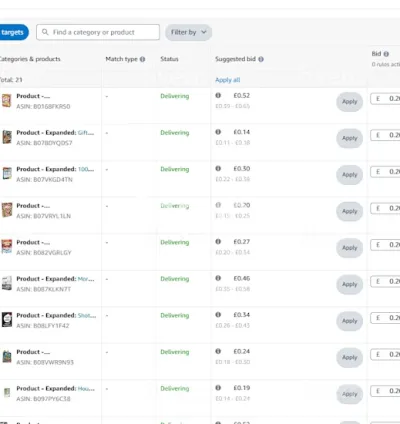Click info icon beside £0.52 bid
Image resolution: width=400 pixels, height=424 pixels.
(218, 95)
